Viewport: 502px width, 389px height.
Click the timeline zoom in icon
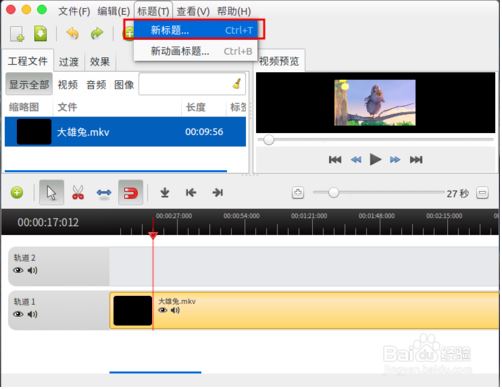click(298, 193)
